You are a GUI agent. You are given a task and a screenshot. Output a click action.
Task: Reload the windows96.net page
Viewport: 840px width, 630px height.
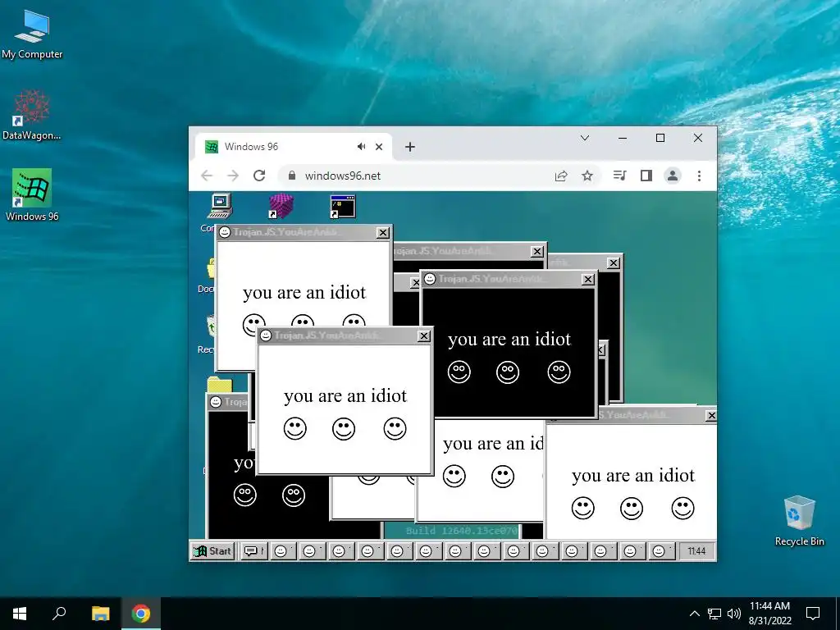tap(259, 176)
